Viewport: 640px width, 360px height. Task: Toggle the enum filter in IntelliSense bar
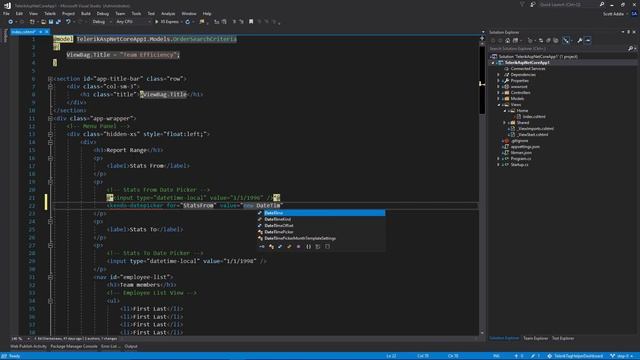pyautogui.click(x=289, y=247)
